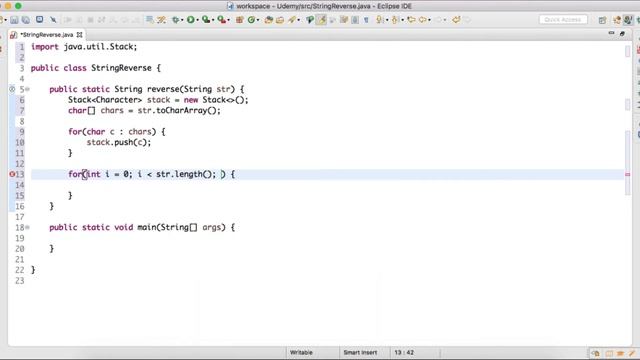The height and width of the screenshot is (360, 640).
Task: Open the Debug dropdown arrow
Action: [x=182, y=20]
